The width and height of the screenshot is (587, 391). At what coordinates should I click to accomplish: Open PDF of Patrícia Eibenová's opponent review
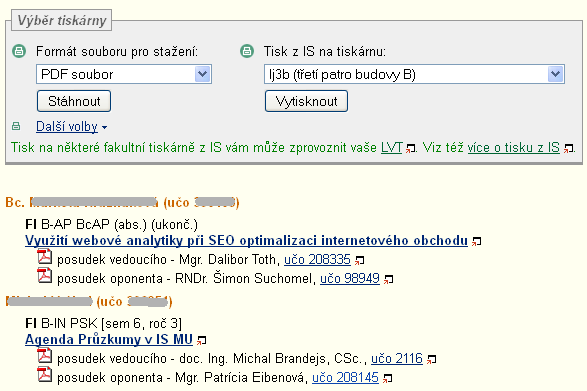point(45,375)
